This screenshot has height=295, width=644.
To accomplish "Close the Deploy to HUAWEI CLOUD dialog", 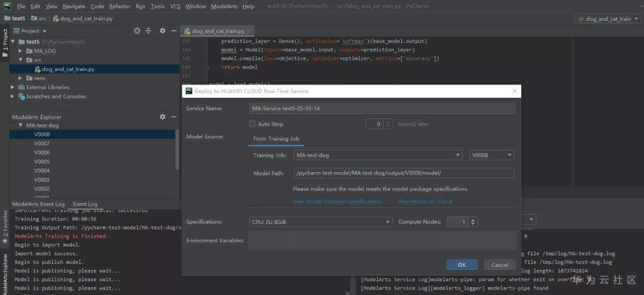I will click(x=514, y=91).
